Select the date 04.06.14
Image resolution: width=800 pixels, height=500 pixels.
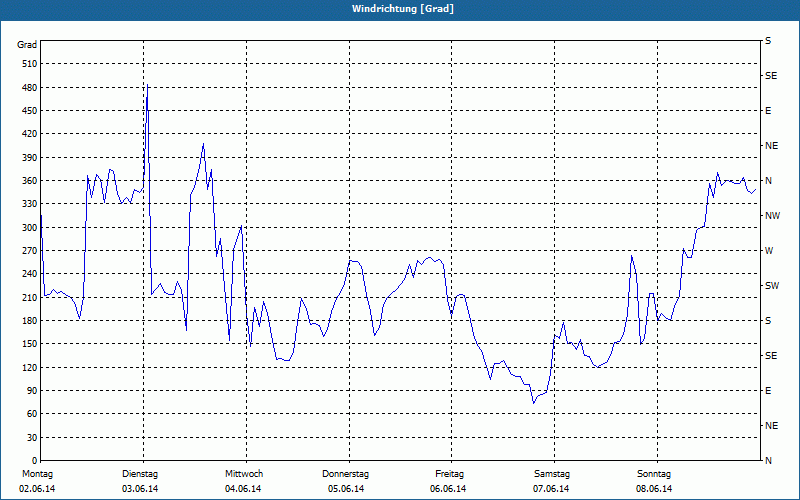(x=243, y=489)
